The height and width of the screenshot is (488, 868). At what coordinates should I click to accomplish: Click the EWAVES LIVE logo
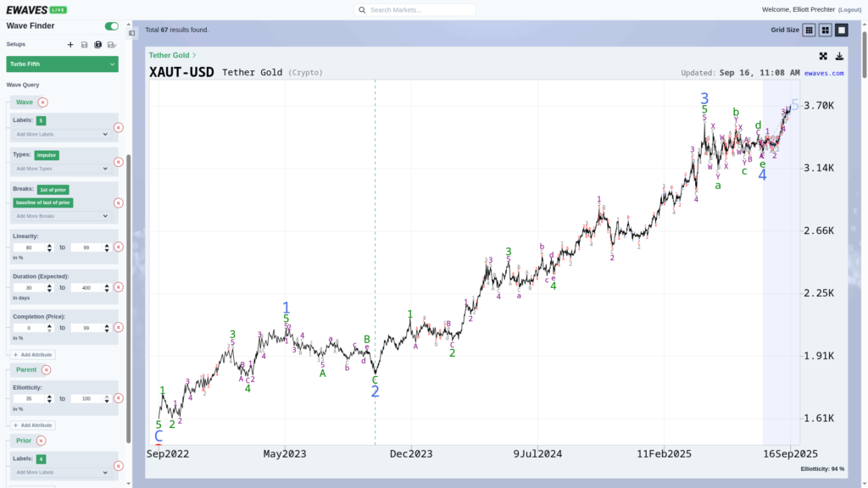36,10
